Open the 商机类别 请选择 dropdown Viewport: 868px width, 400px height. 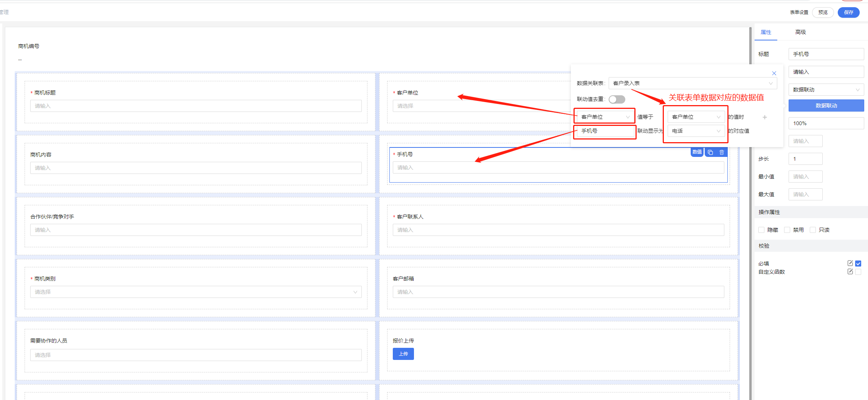(x=196, y=292)
